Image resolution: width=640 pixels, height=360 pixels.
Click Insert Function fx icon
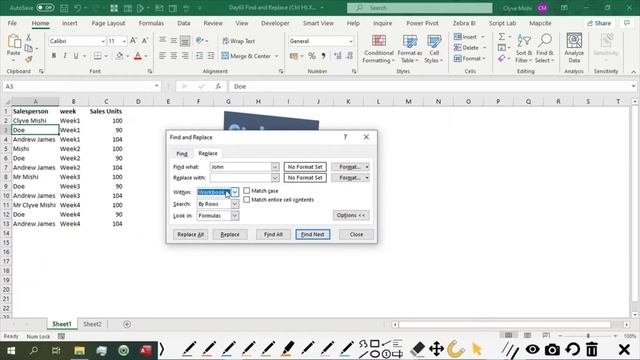click(x=218, y=86)
